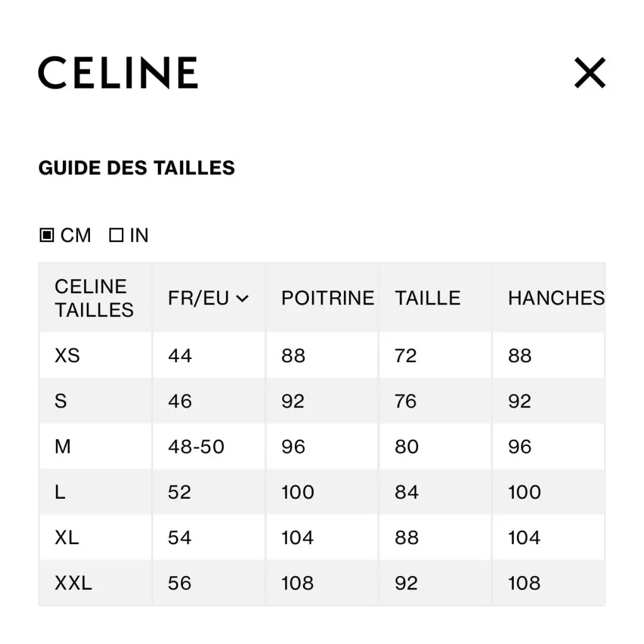This screenshot has height=644, width=644.
Task: Click the 56 FR/EU size cell
Action: (x=179, y=583)
